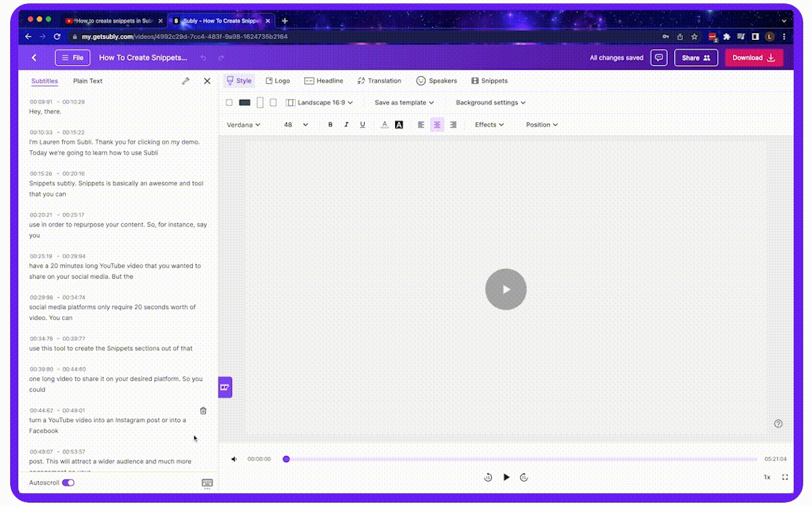The width and height of the screenshot is (812, 506).
Task: Close the subtitles panel with X
Action: 207,81
